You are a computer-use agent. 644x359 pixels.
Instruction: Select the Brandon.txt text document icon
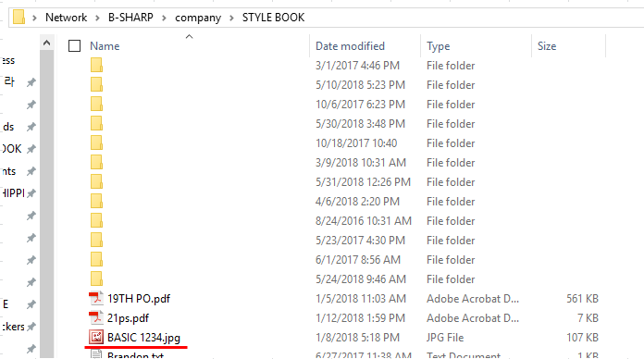click(x=96, y=354)
